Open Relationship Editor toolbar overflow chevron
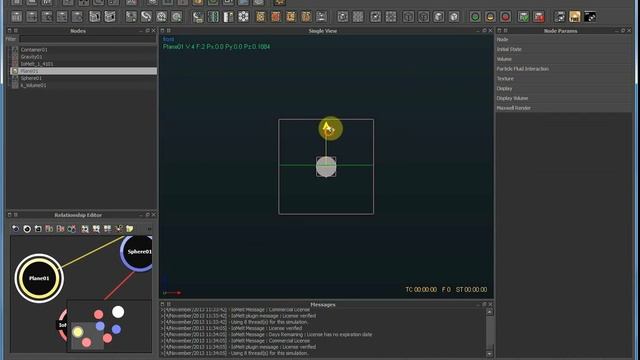 pyautogui.click(x=149, y=229)
